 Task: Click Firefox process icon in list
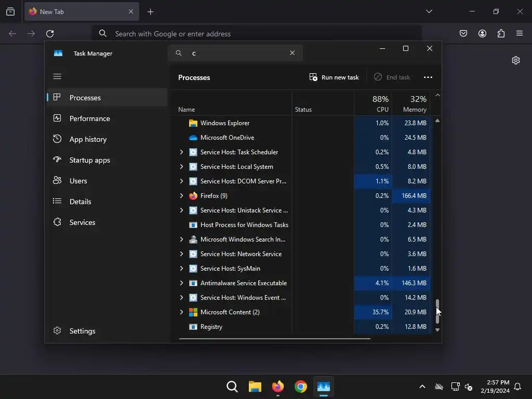pos(193,196)
